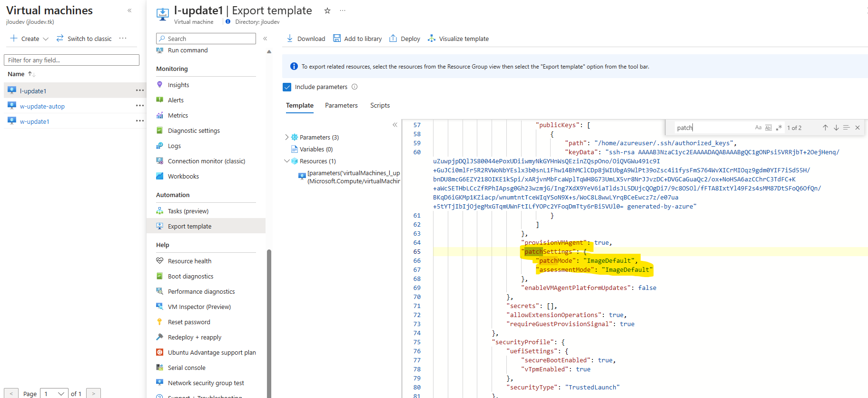Switch to the Scripts tab
Screen dimensions: 868x398
(x=380, y=105)
